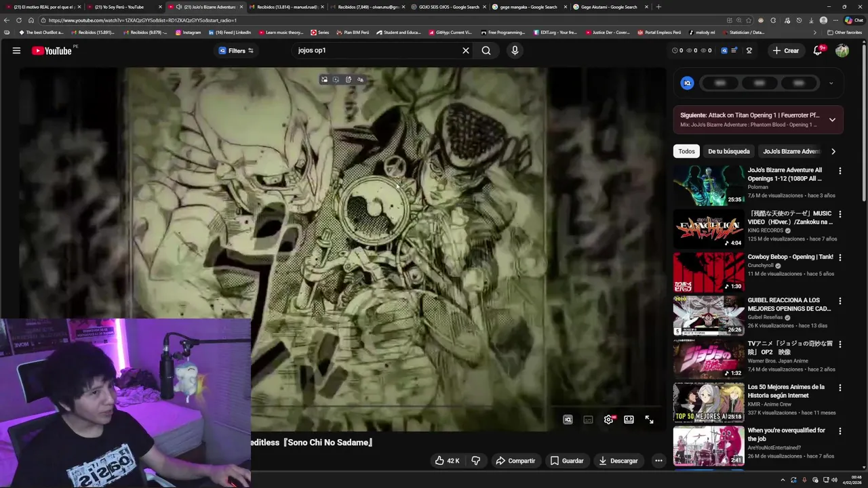The height and width of the screenshot is (488, 868).
Task: Click the Compartir share button
Action: pos(515,460)
